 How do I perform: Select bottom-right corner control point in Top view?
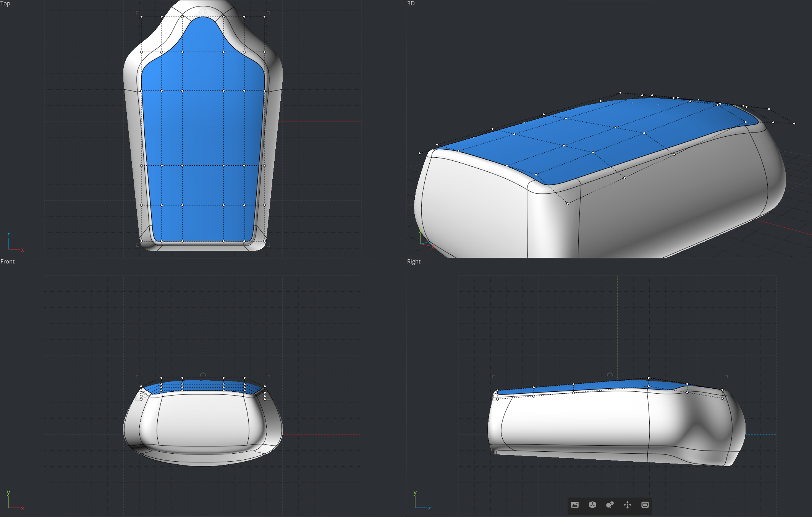(264, 241)
